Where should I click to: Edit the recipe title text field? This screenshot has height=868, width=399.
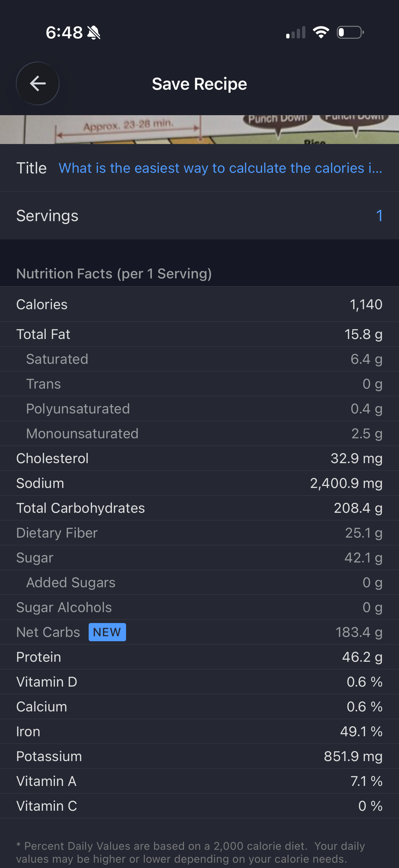(x=221, y=168)
